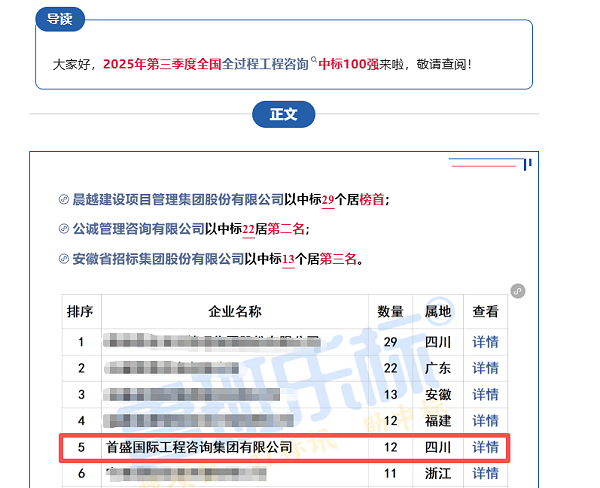Click 详情 for rank 1 Sichuan row
Image resolution: width=600 pixels, height=488 pixels.
[x=485, y=342]
